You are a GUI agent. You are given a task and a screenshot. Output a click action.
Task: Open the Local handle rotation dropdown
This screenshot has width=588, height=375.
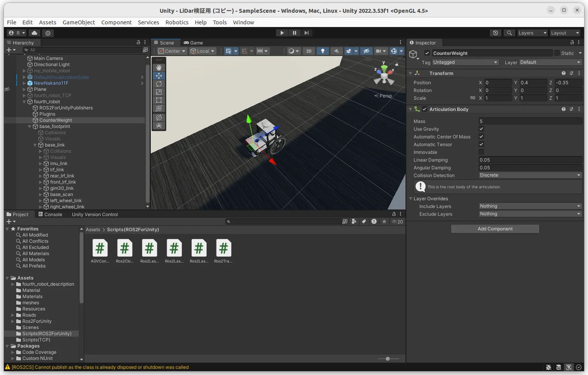click(x=203, y=51)
